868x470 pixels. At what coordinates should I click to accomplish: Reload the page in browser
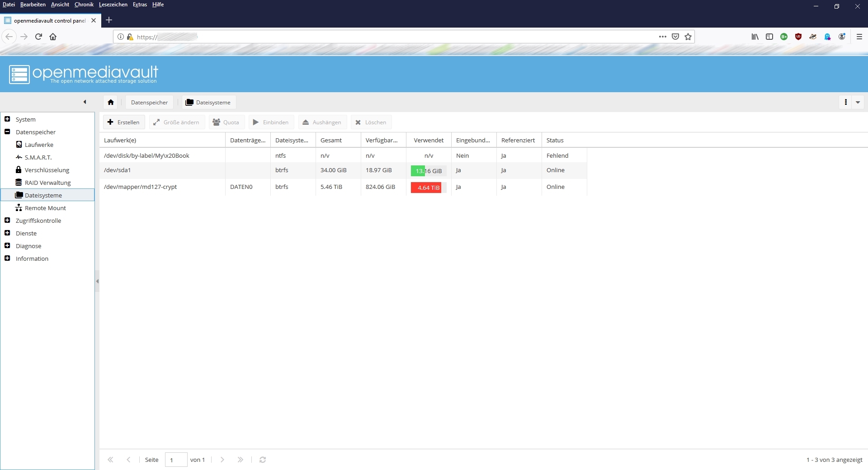pos(38,37)
